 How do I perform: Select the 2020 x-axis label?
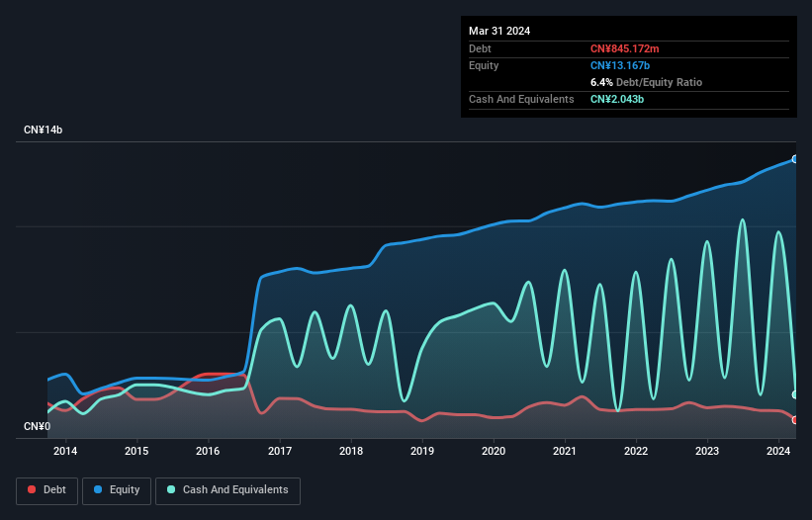pyautogui.click(x=494, y=452)
